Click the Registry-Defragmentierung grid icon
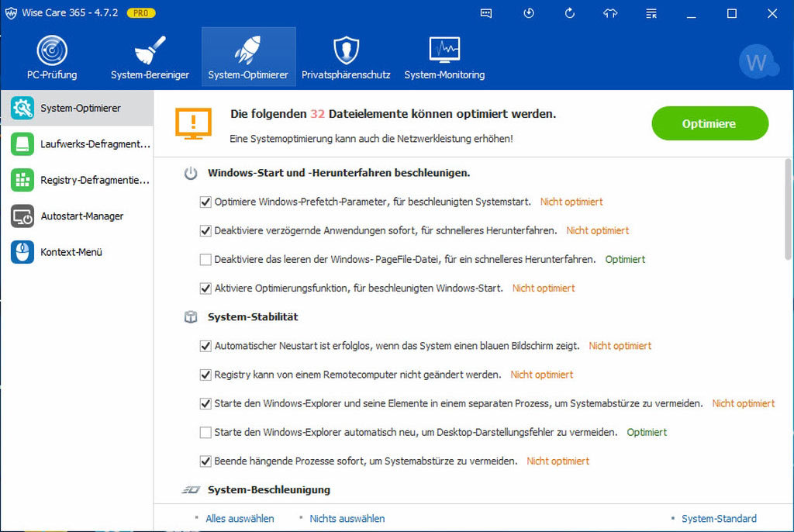794x532 pixels. point(22,180)
